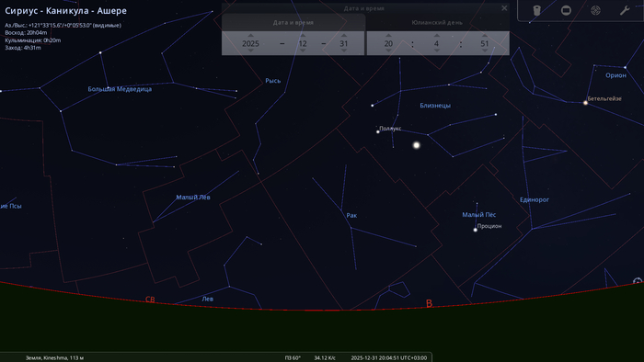Click the hour field showing 20
The height and width of the screenshot is (362, 644).
pyautogui.click(x=388, y=43)
